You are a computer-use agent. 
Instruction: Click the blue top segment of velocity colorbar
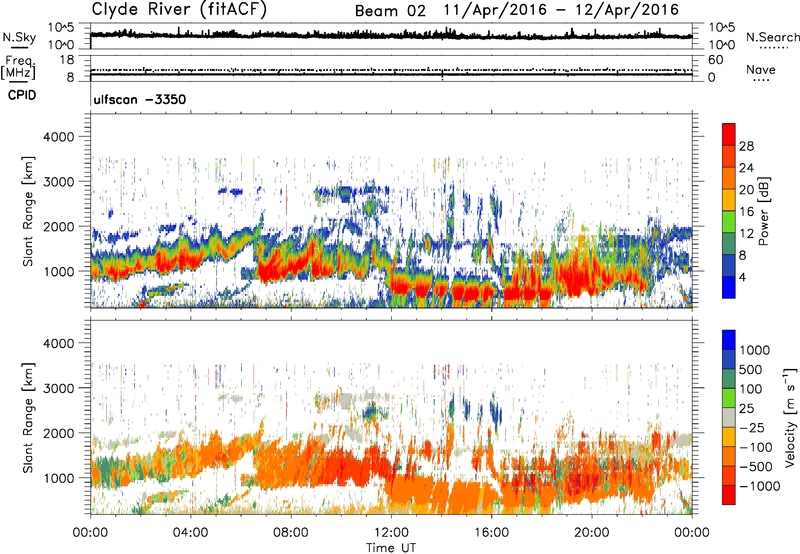tap(729, 340)
